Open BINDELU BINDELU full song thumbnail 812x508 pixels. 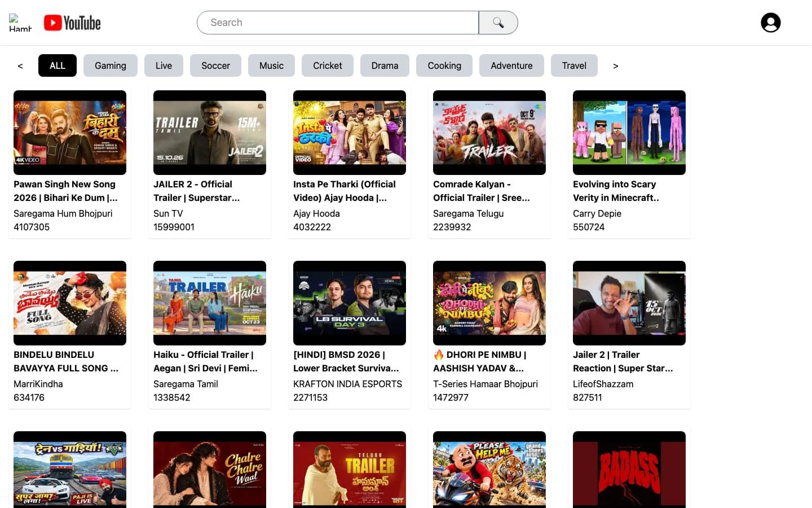pos(70,303)
